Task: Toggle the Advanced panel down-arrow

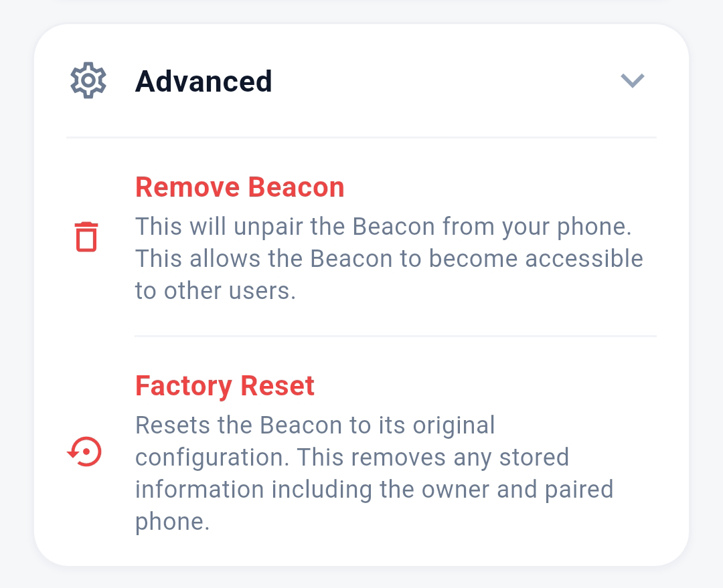Action: [632, 81]
